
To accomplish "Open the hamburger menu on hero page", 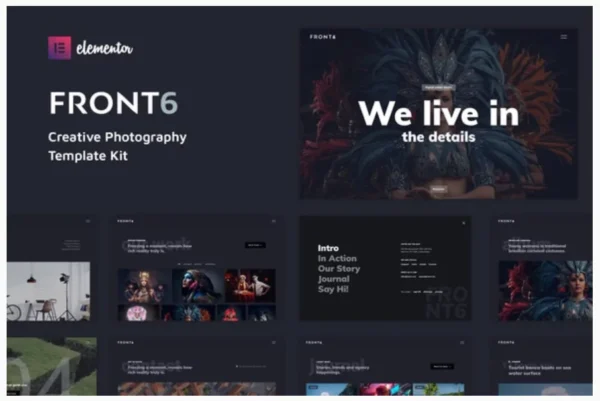I will click(x=563, y=37).
